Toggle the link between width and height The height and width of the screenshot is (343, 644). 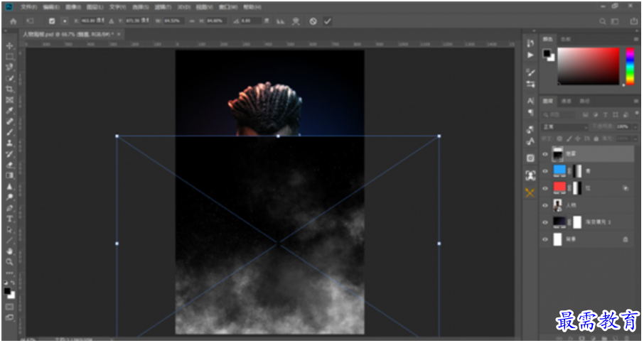pos(191,21)
